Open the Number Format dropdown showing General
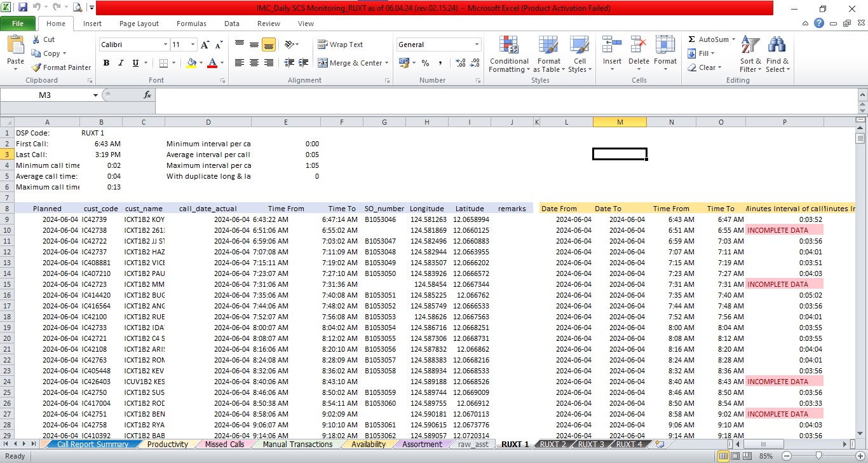Viewport: 868px width, 463px height. [477, 45]
